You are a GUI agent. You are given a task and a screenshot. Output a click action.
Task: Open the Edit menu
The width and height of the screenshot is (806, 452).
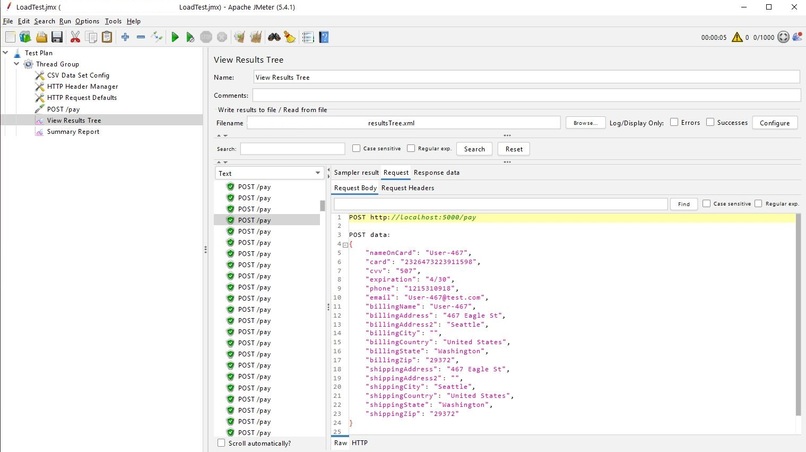tap(24, 21)
